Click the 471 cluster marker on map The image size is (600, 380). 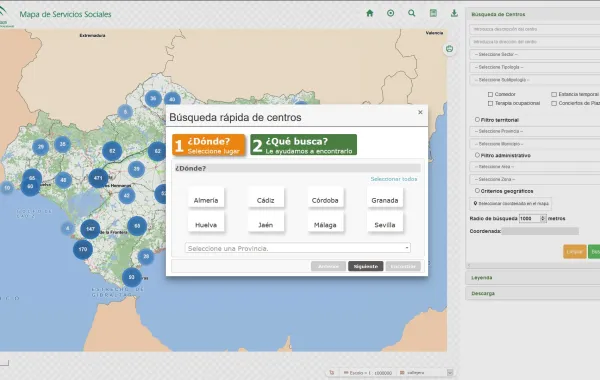pos(98,178)
